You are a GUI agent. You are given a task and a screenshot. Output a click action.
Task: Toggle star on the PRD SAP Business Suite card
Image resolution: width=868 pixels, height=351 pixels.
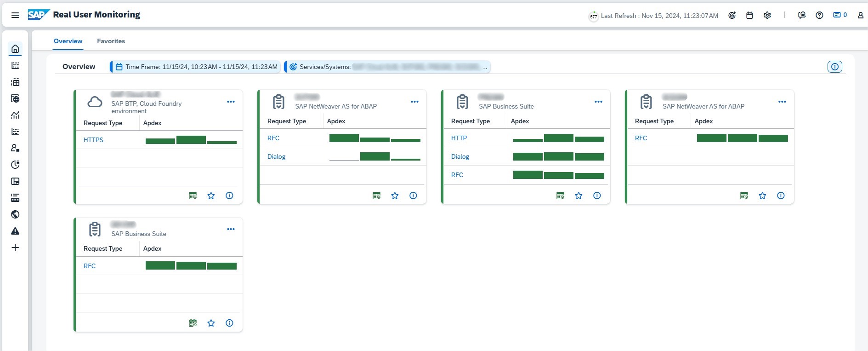[x=579, y=196]
